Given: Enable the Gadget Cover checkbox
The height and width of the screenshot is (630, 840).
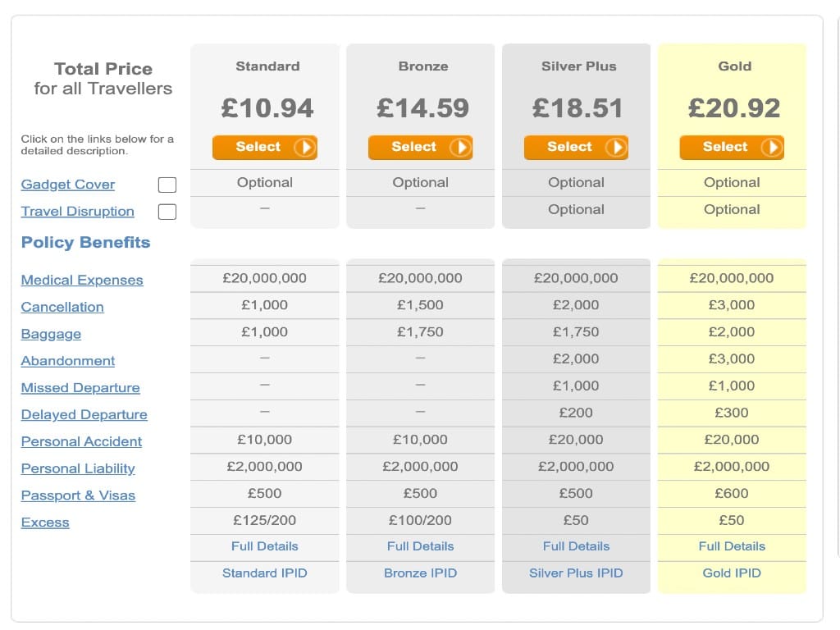Looking at the screenshot, I should pos(167,185).
